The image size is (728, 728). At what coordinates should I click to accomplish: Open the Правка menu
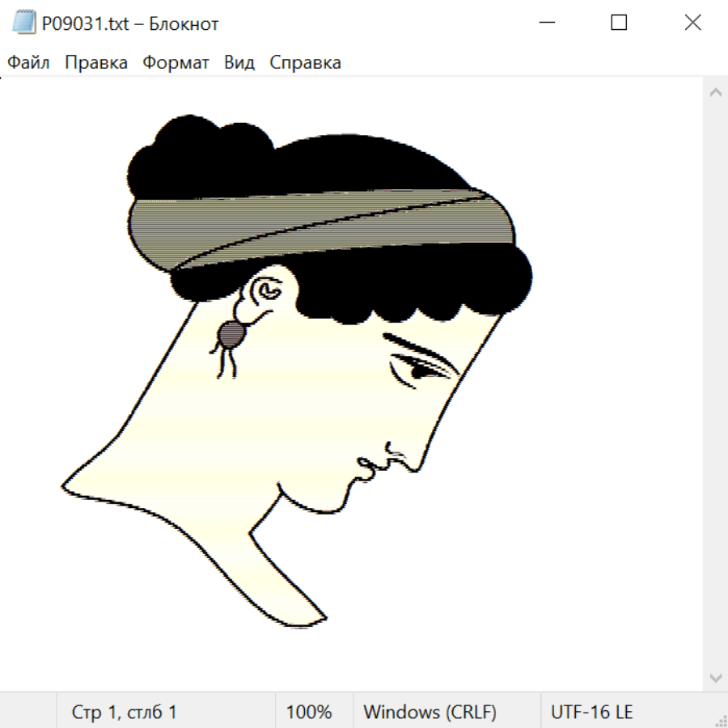tap(96, 63)
